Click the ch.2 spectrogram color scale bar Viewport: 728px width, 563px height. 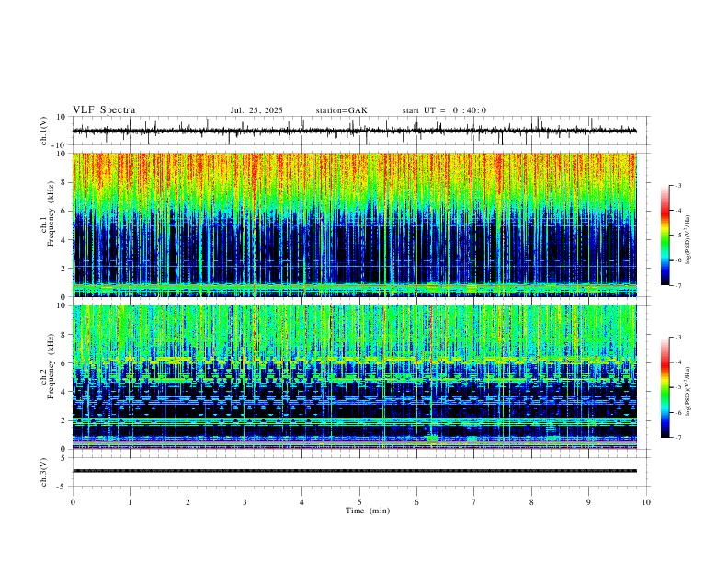665,387
